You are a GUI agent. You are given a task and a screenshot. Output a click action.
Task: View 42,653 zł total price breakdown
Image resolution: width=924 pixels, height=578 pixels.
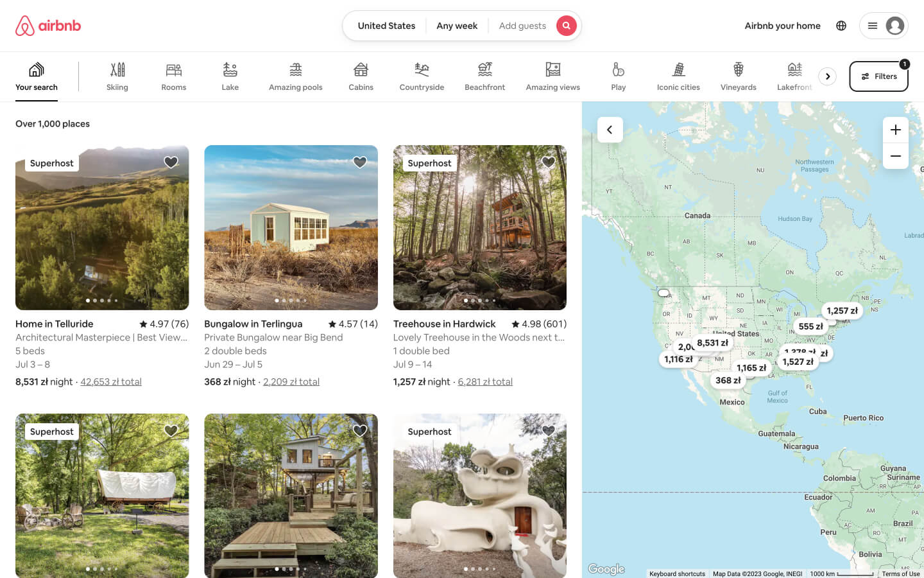[110, 381]
